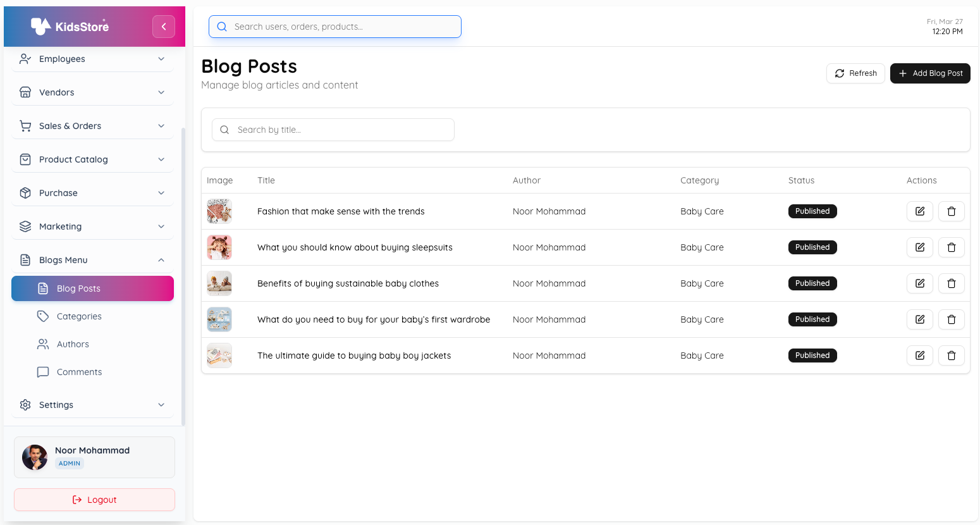Image resolution: width=980 pixels, height=525 pixels.
Task: Collapse the sidebar with the arrow button
Action: tap(163, 26)
